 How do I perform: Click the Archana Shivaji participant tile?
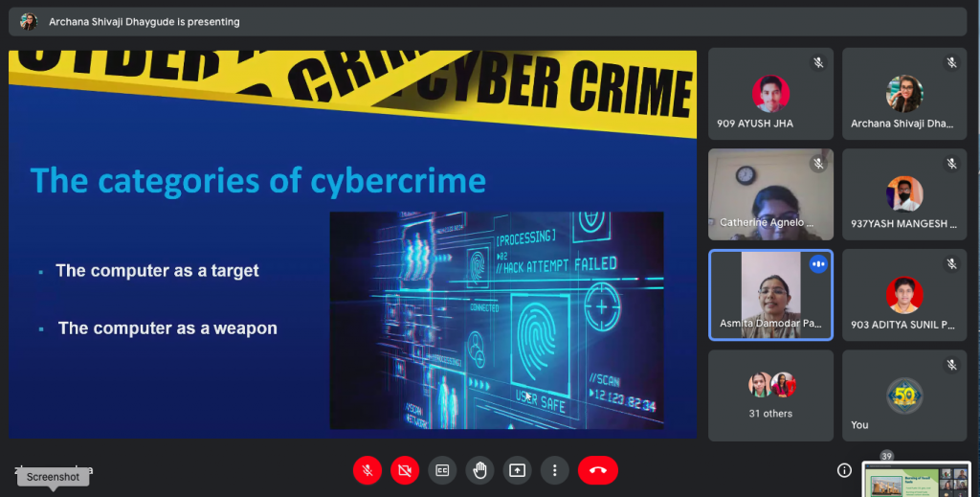(904, 94)
